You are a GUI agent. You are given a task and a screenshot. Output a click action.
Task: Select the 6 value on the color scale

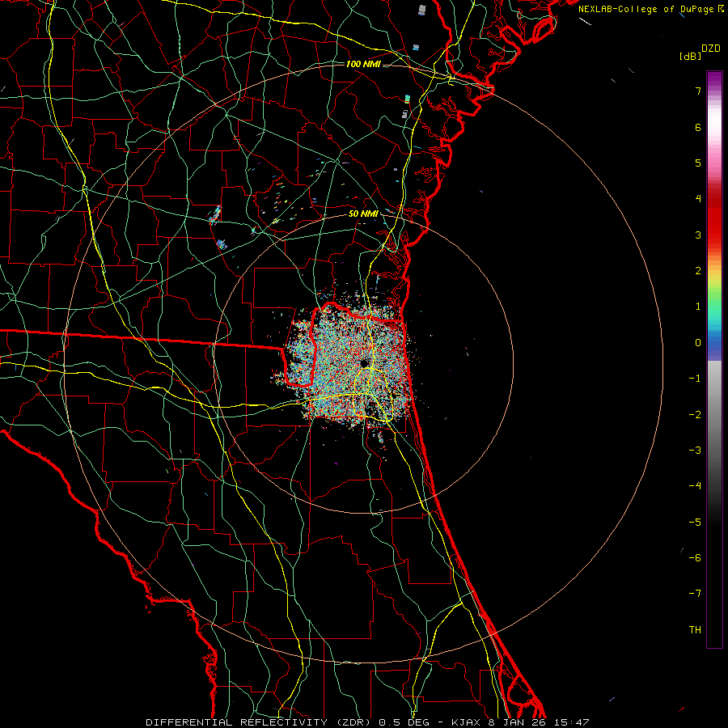(x=698, y=127)
